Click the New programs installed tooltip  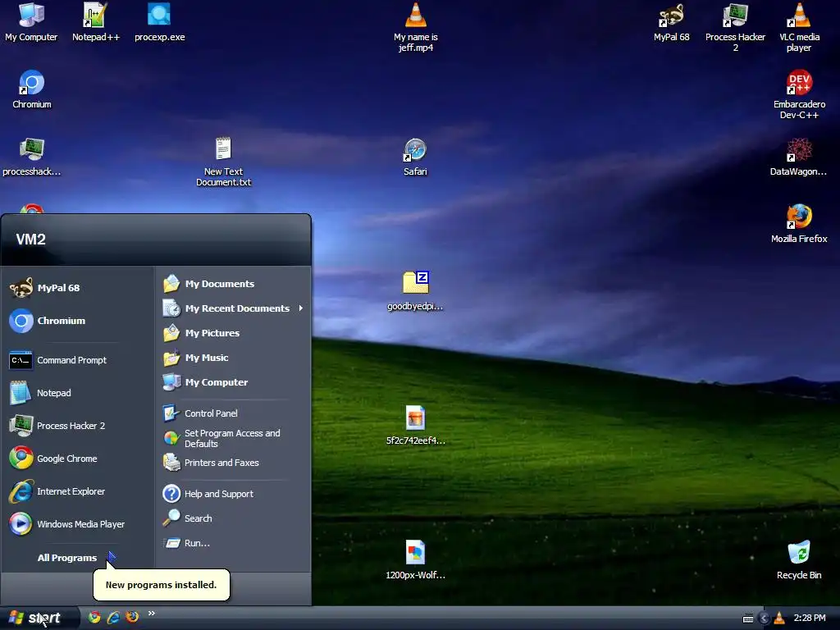tap(162, 584)
